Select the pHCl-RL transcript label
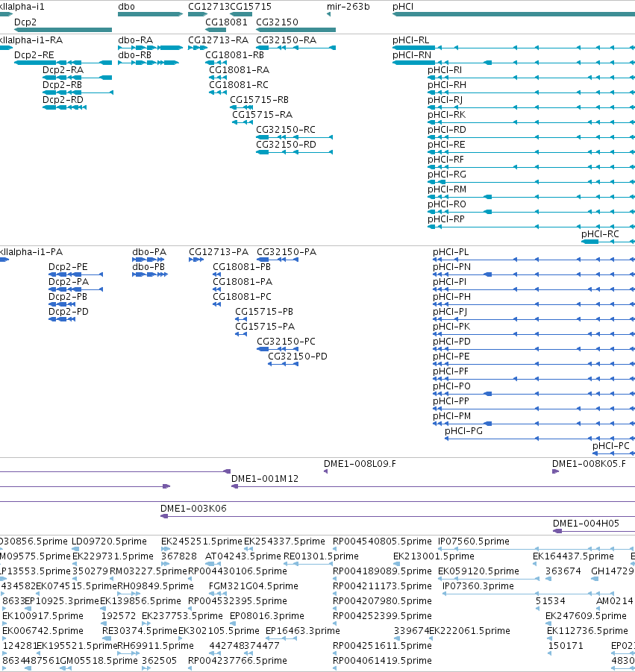The image size is (635, 672). click(410, 40)
